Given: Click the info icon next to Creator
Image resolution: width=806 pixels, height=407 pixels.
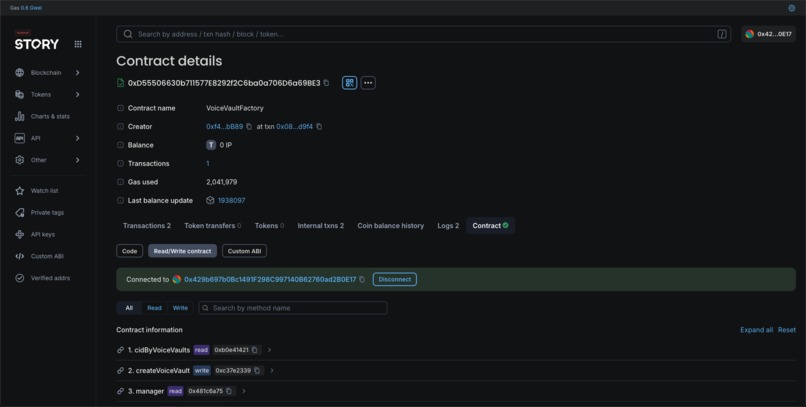Looking at the screenshot, I should [x=120, y=126].
